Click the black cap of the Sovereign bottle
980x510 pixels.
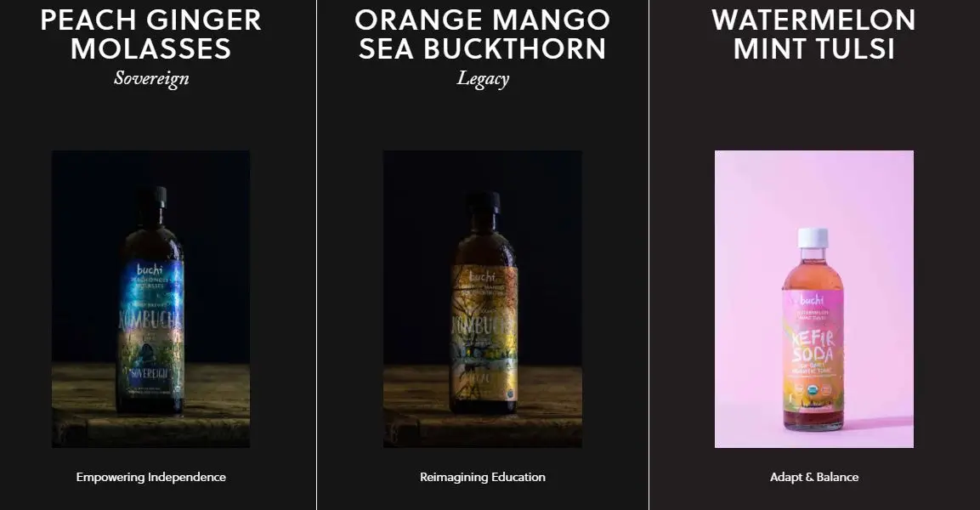click(152, 196)
